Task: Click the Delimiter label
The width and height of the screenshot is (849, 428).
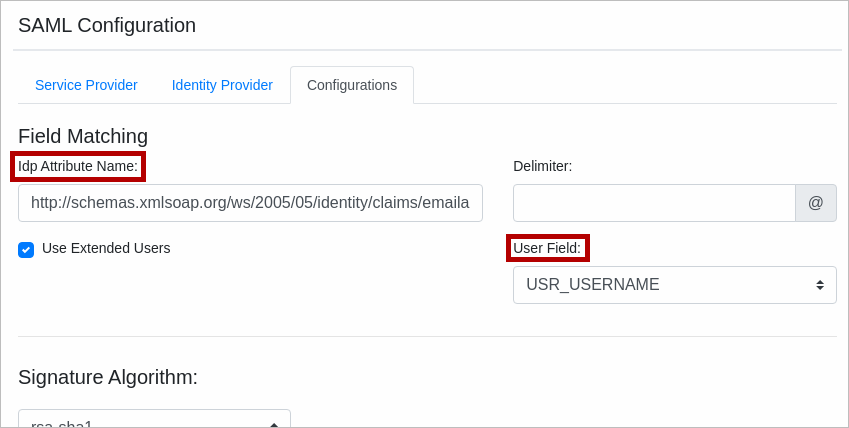Action: pos(542,166)
